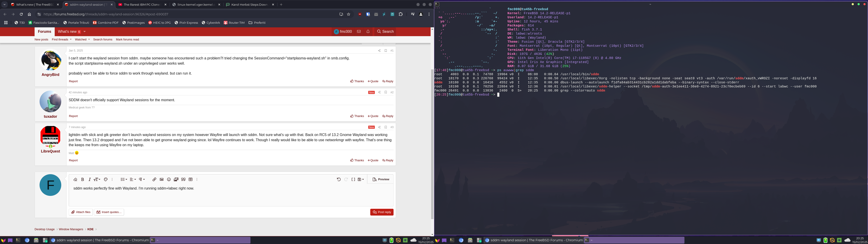Open the What's new navigation tab
Image resolution: width=868 pixels, height=244 pixels.
pyautogui.click(x=67, y=32)
